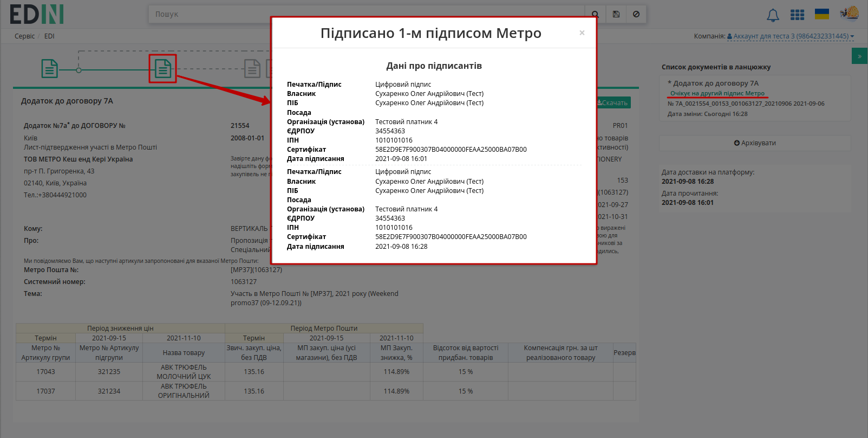868x438 pixels.
Task: Open the apps grid menu
Action: (x=797, y=15)
